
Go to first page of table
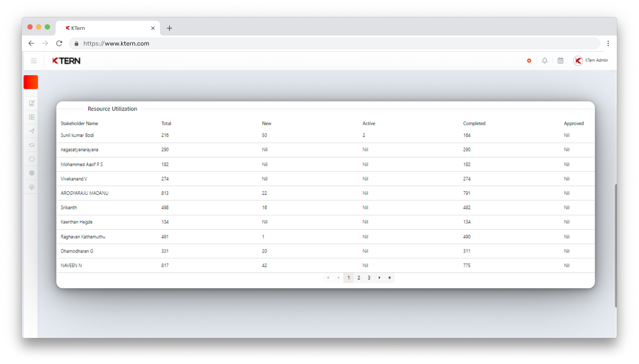(x=328, y=278)
